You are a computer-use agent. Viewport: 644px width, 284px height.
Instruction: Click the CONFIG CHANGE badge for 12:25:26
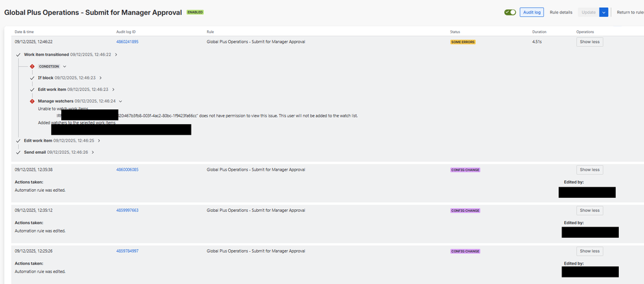click(465, 251)
